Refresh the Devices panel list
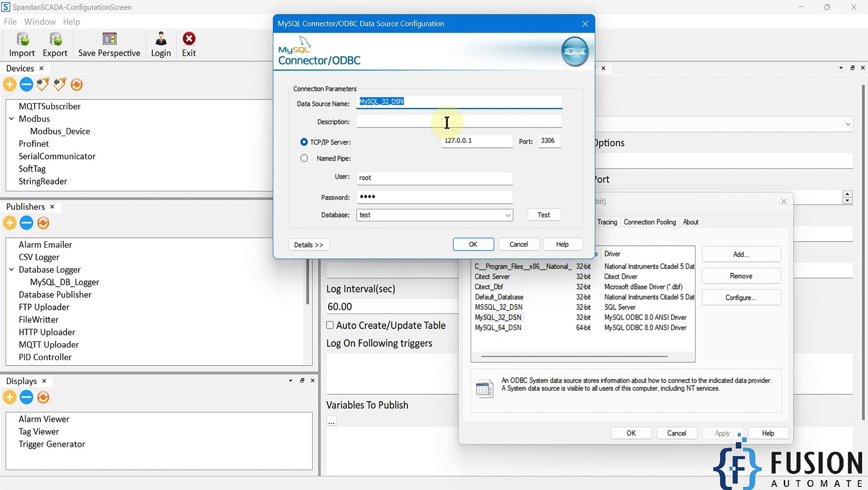 tap(77, 84)
